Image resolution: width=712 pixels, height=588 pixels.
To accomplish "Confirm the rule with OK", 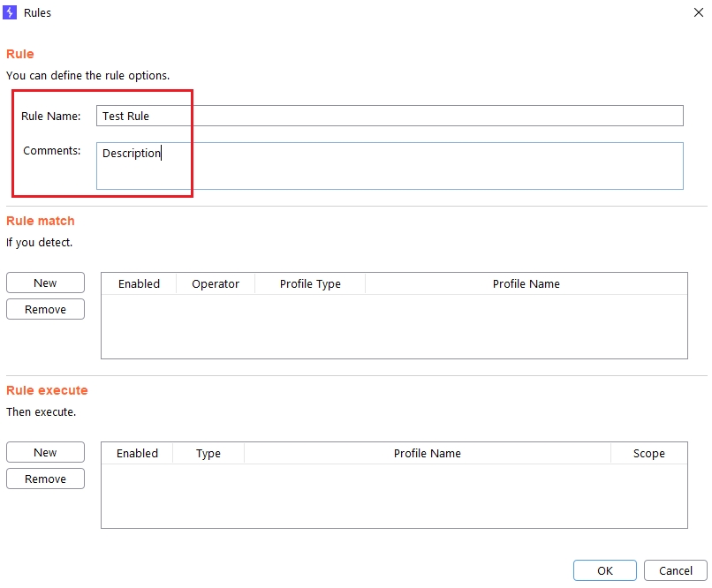I will [604, 570].
